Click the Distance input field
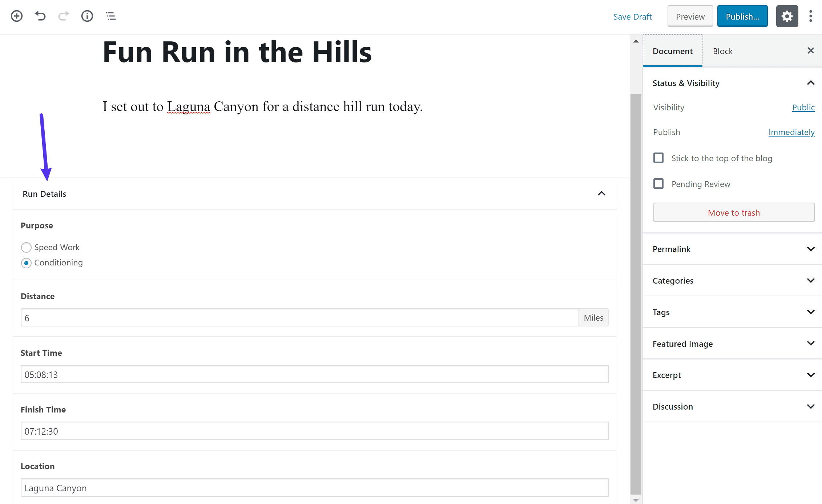The height and width of the screenshot is (504, 822). point(299,317)
